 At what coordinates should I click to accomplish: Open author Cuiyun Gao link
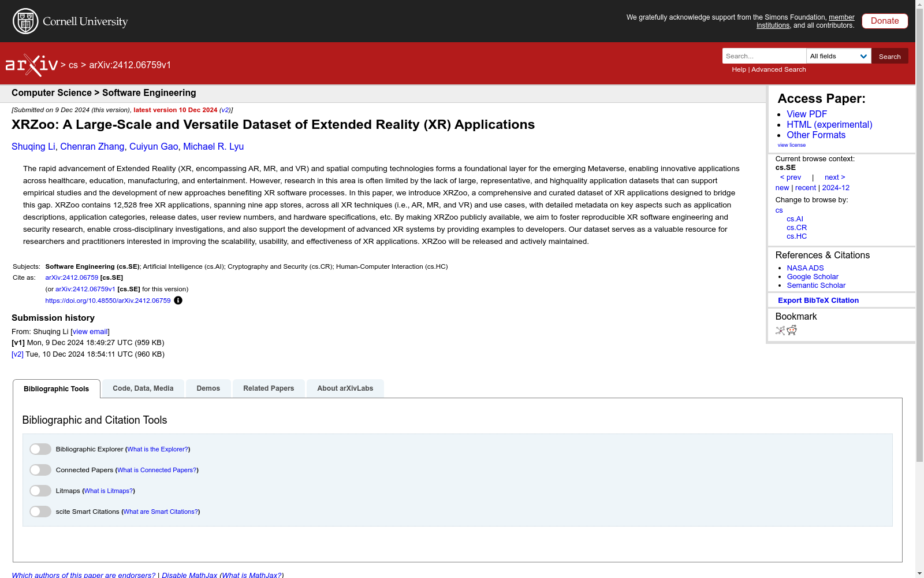coord(154,147)
